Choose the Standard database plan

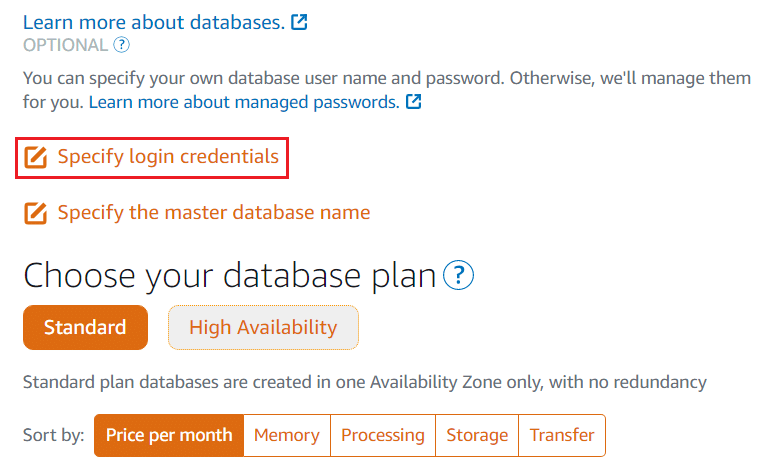[85, 328]
